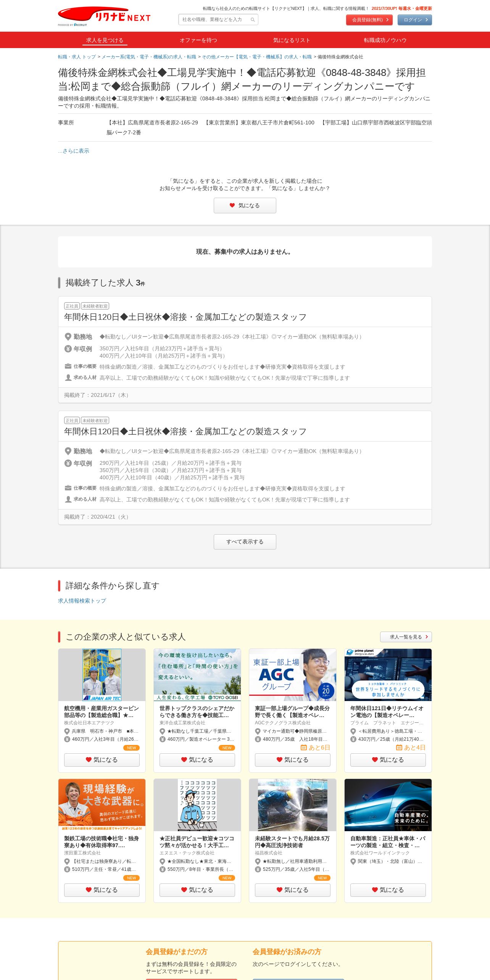The image size is (490, 980).
Task: Favorite the 濱田重工 job with 気になる
Action: (102, 890)
